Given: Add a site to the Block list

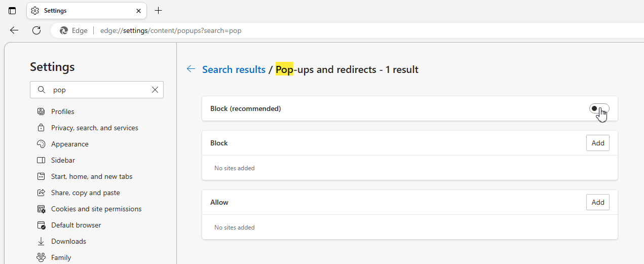Looking at the screenshot, I should tap(597, 143).
